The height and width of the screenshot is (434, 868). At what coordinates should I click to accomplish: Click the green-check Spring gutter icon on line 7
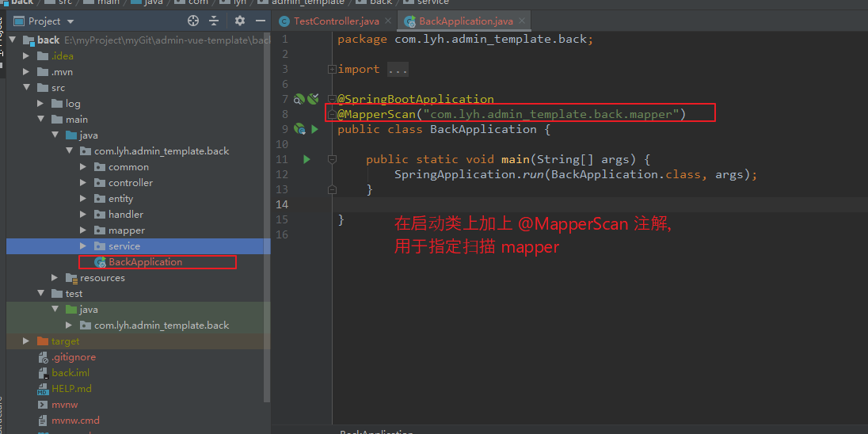click(x=314, y=99)
